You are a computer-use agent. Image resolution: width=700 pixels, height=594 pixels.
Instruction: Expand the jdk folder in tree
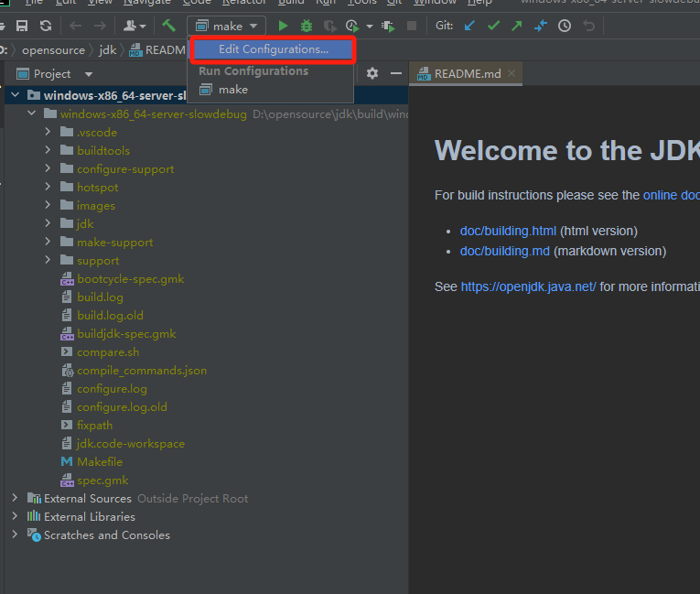tap(48, 223)
